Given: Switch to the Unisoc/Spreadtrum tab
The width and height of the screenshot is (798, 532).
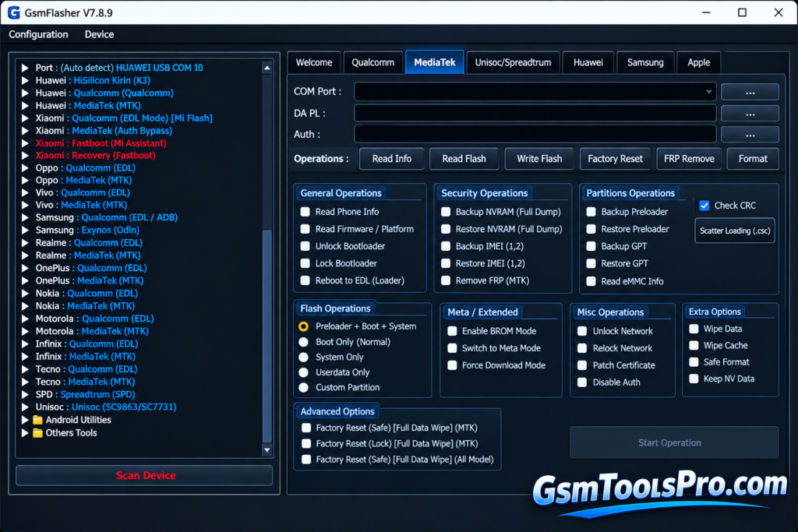Looking at the screenshot, I should (x=513, y=62).
